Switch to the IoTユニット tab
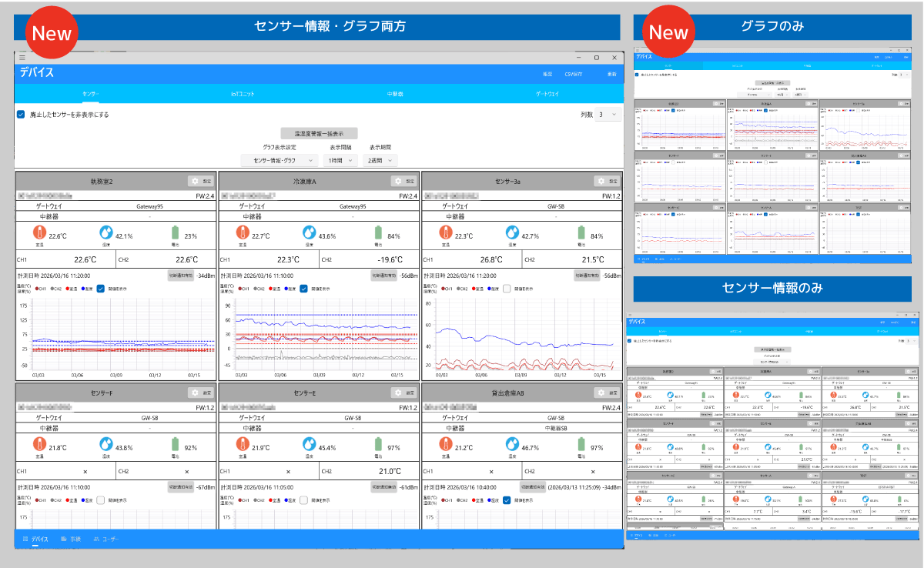Screen dimensions: 924x568 [243, 94]
